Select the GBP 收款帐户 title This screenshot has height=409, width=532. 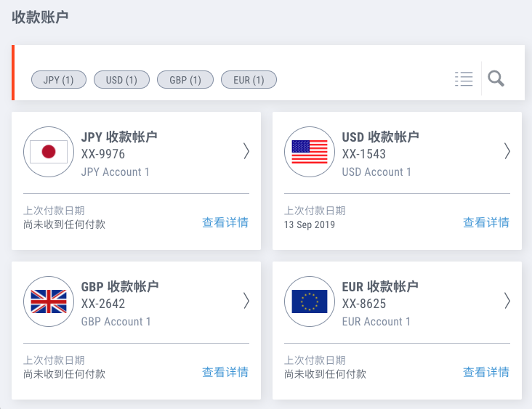point(120,286)
